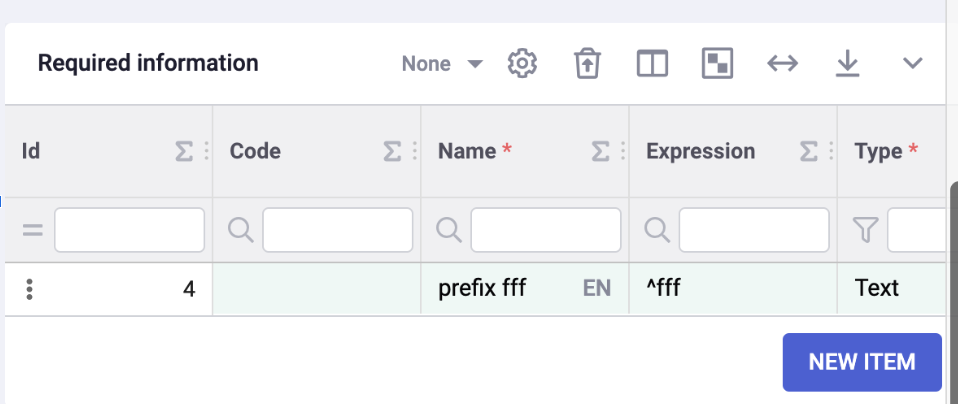Collapse the Required information panel chevron
The width and height of the screenshot is (958, 404).
pyautogui.click(x=912, y=64)
